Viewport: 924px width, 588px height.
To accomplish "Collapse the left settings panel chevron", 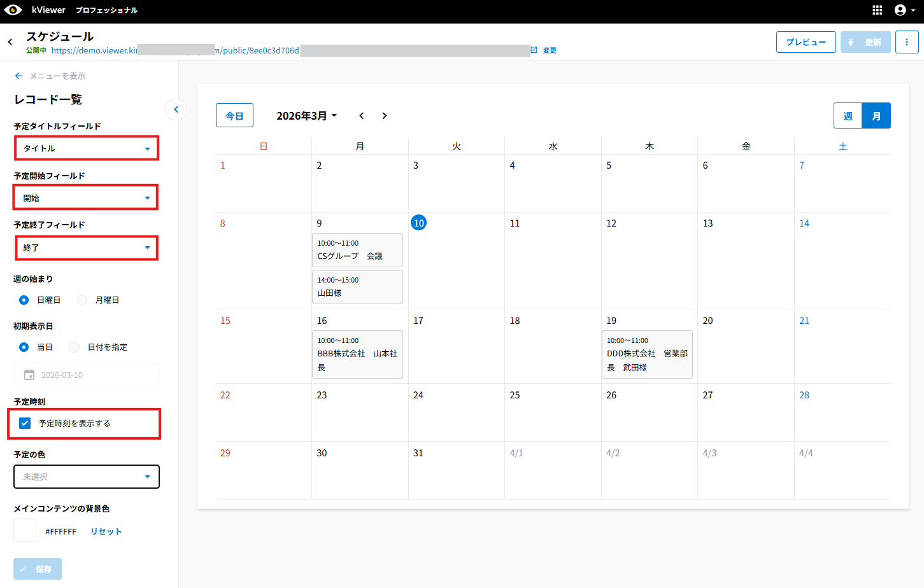I will click(x=176, y=109).
